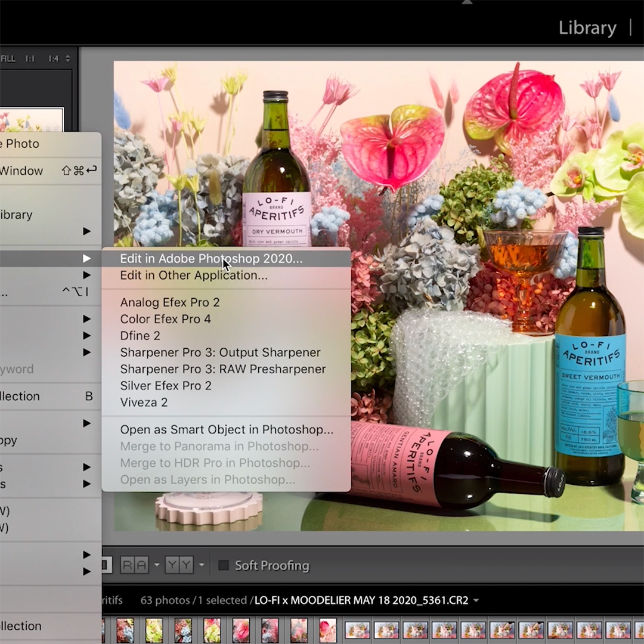Select Edit in Other Application...
644x644 pixels.
(227, 275)
